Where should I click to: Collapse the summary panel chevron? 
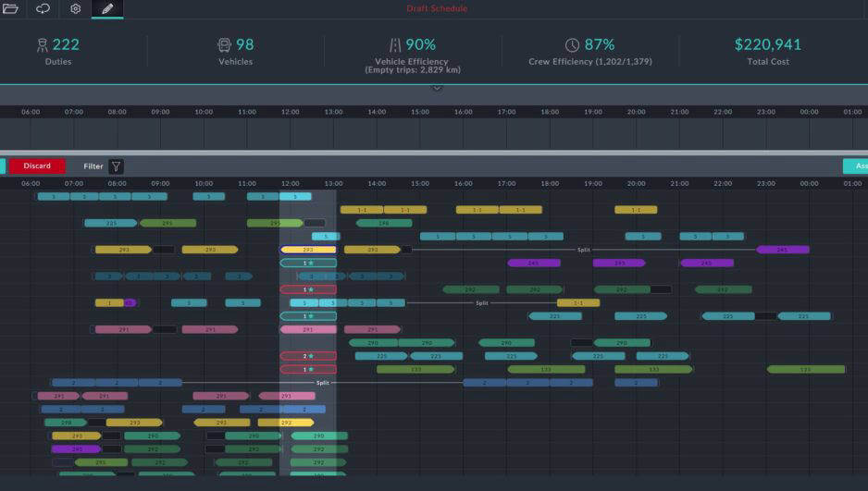[x=438, y=89]
